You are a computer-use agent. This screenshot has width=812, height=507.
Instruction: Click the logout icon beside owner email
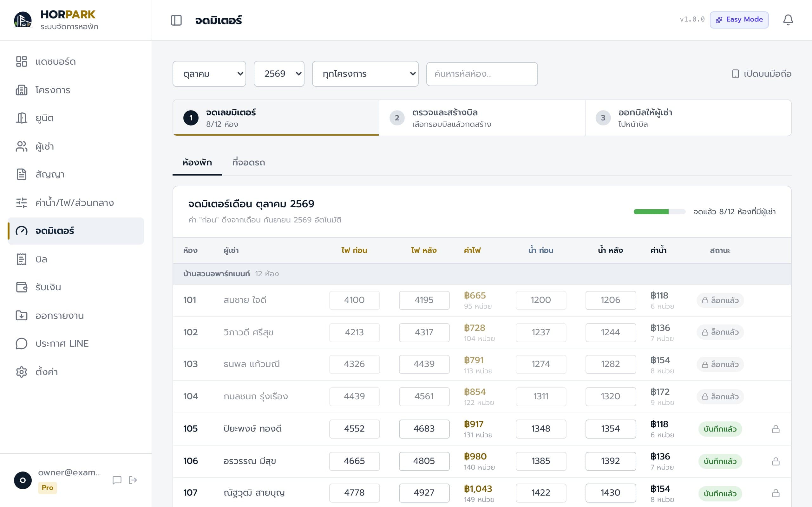point(133,480)
